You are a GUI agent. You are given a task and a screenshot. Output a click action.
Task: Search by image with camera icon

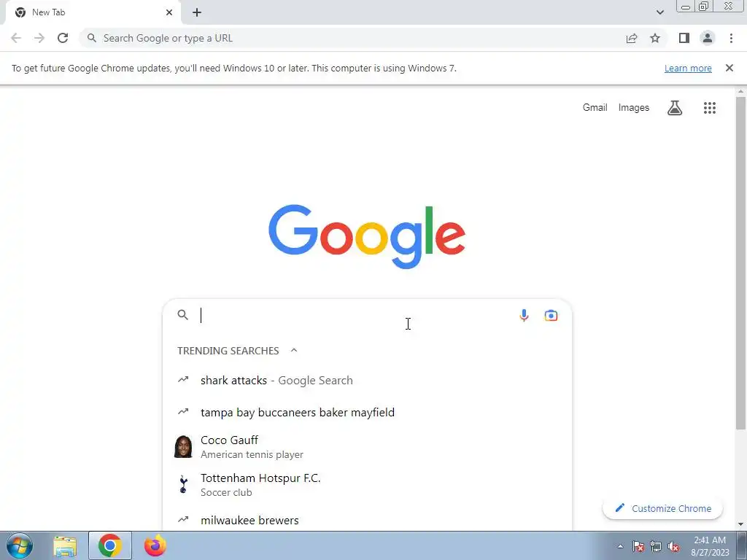(551, 315)
